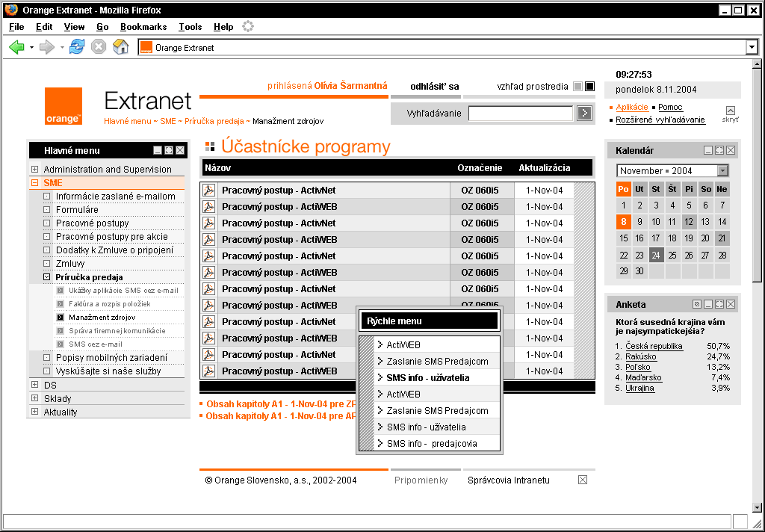The height and width of the screenshot is (532, 765).
Task: Collapse the SME section
Action: point(34,183)
